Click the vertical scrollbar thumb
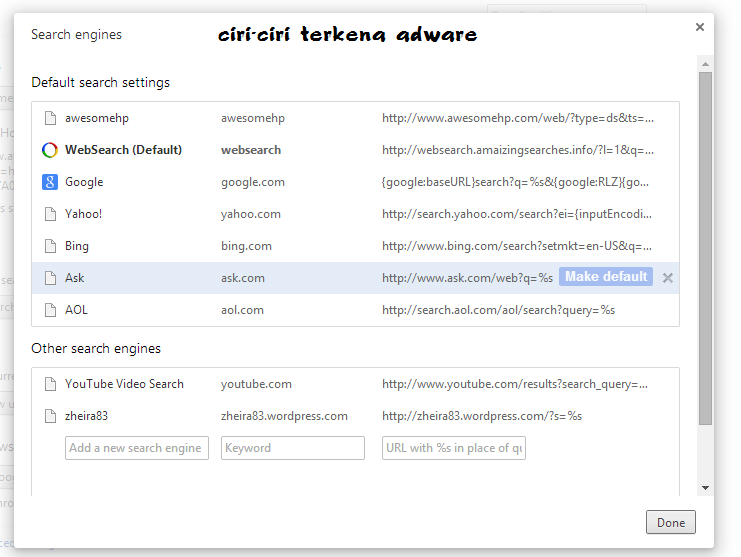 click(x=706, y=249)
